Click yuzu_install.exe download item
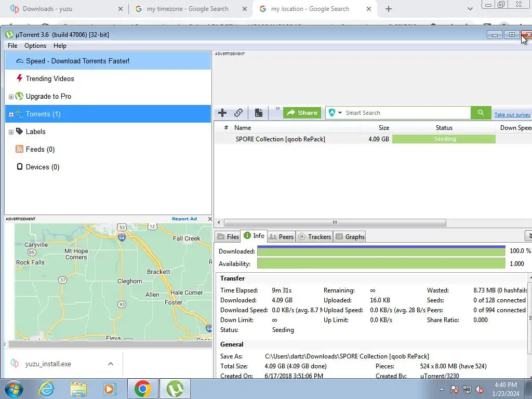Image resolution: width=532 pixels, height=399 pixels. pyautogui.click(x=47, y=364)
